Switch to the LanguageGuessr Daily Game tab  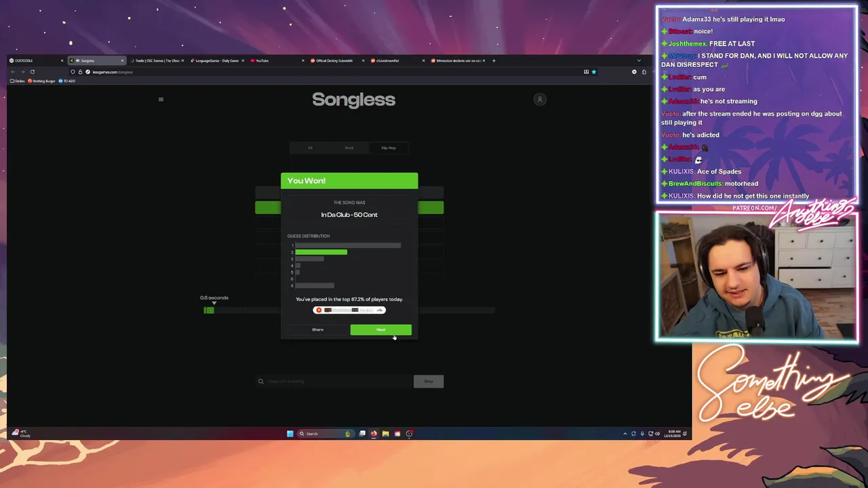click(217, 60)
